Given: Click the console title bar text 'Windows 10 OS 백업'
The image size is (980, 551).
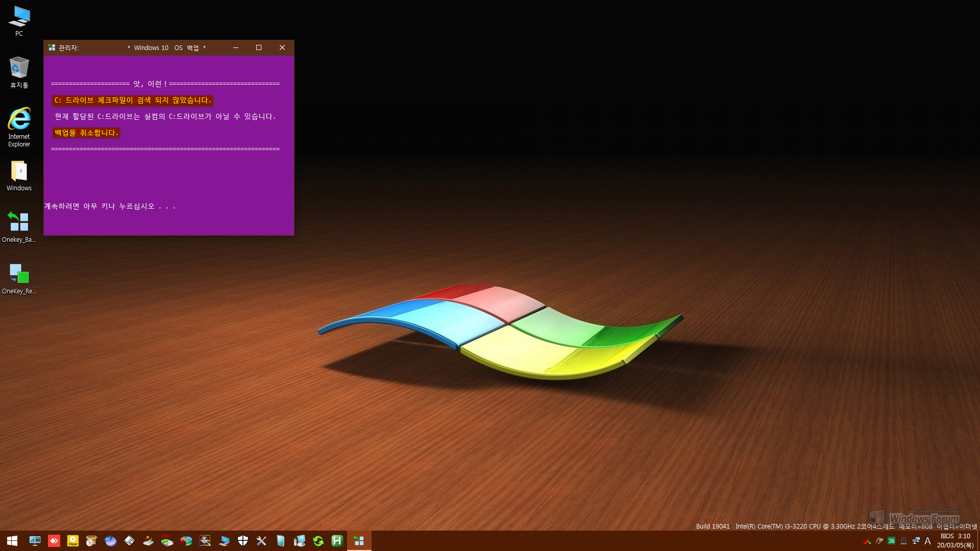Looking at the screenshot, I should click(x=166, y=48).
